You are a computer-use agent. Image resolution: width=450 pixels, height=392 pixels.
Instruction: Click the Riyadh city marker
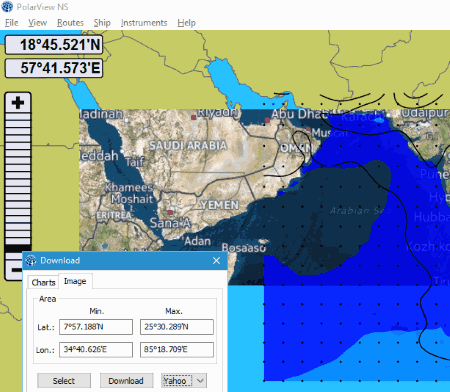point(193,117)
